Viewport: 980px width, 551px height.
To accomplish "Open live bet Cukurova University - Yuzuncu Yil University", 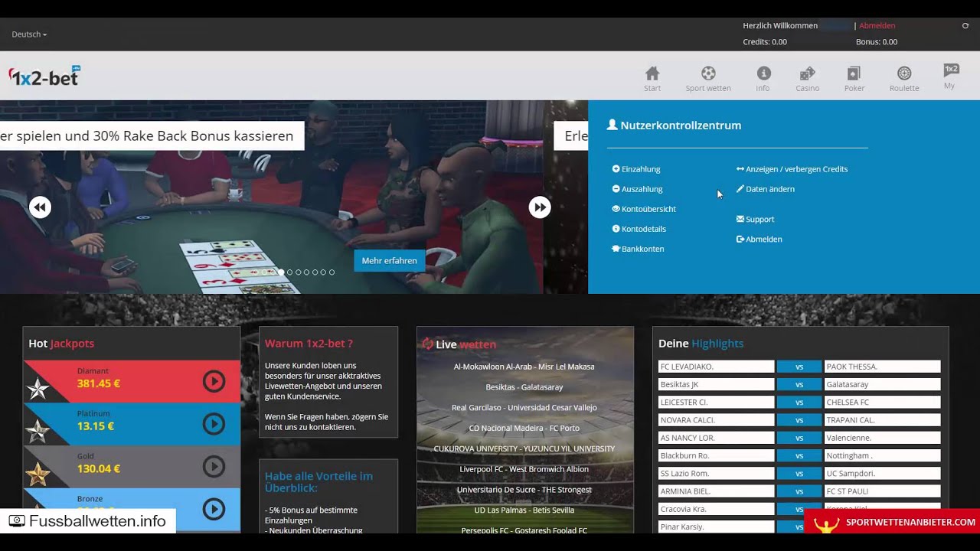I will pos(524,448).
